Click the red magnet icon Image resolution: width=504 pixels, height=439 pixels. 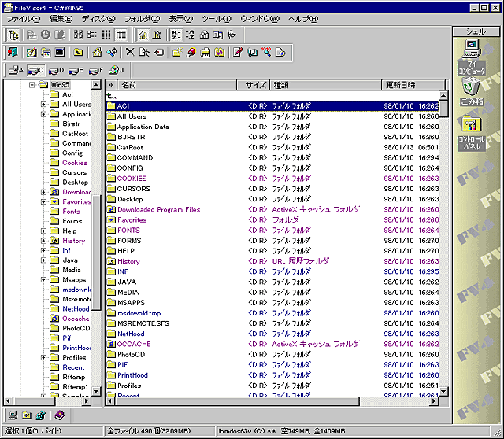pos(191,52)
